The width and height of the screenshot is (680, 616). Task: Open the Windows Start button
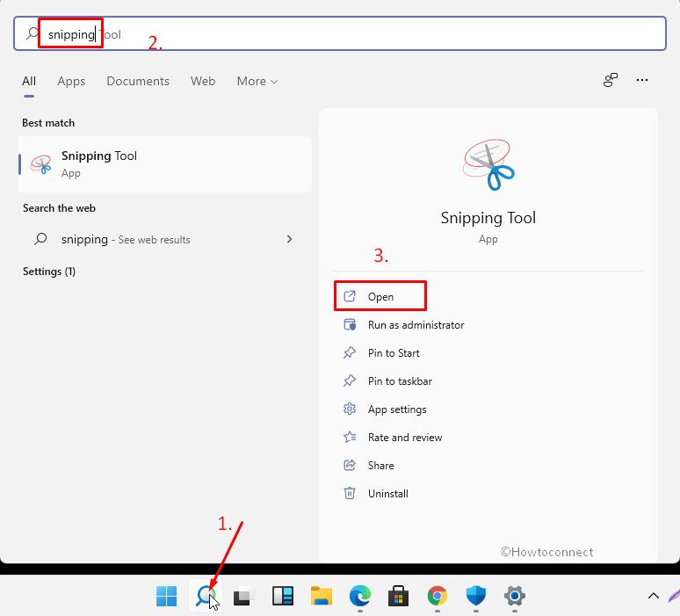pos(167,596)
